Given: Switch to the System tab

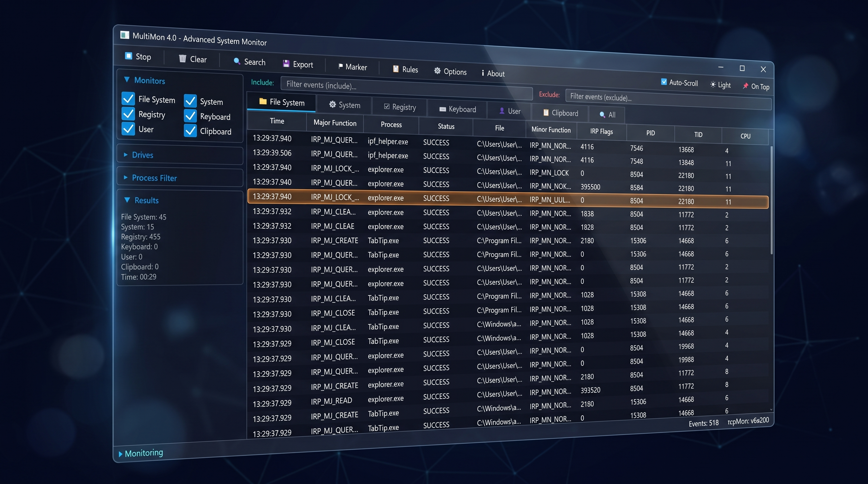Looking at the screenshot, I should [344, 105].
